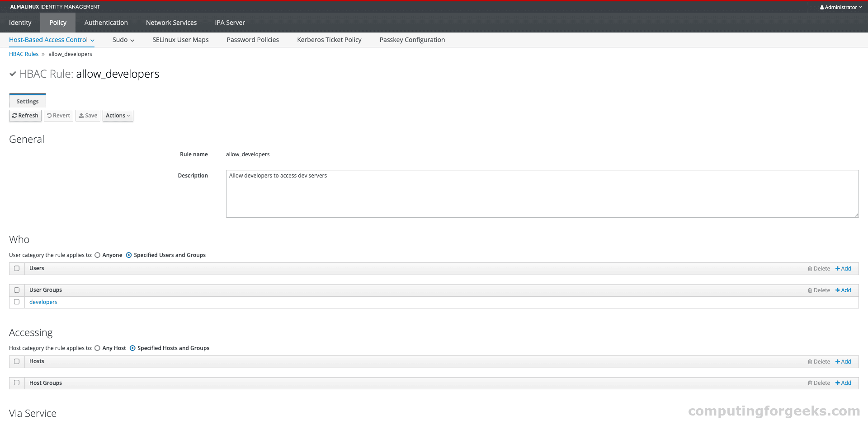Open the developers user group link

pyautogui.click(x=43, y=302)
